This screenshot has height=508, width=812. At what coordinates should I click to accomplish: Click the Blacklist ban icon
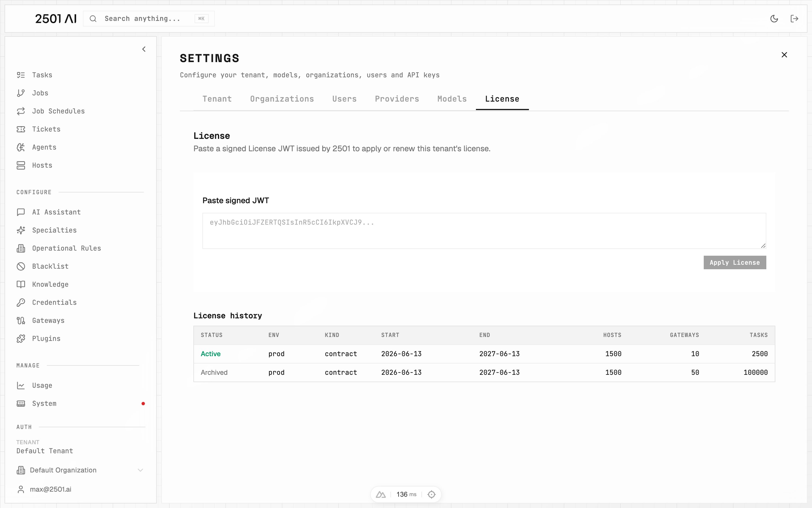click(21, 266)
